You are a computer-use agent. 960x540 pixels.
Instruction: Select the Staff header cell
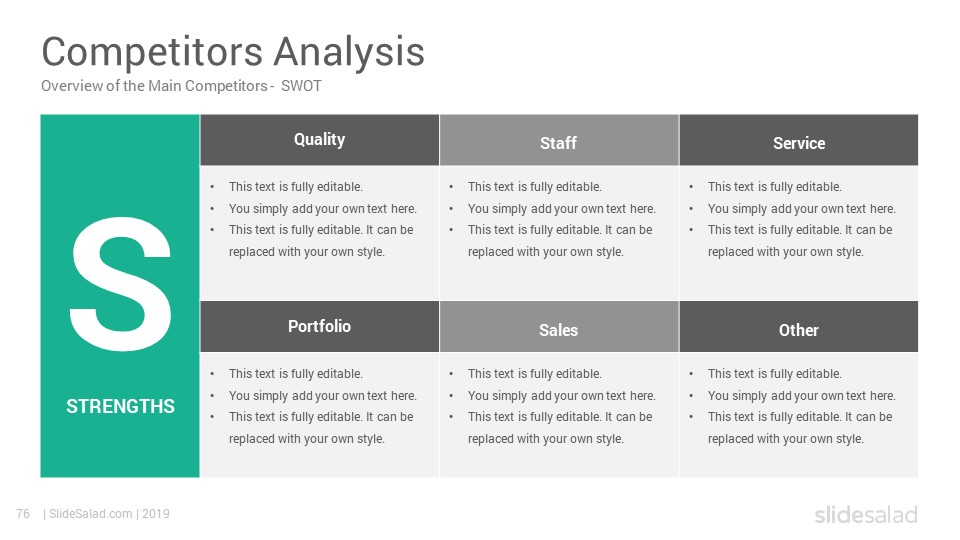point(559,140)
